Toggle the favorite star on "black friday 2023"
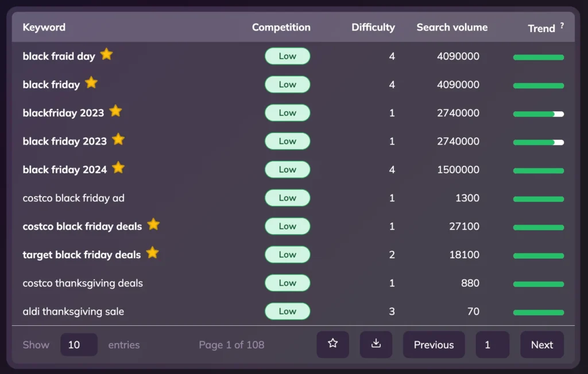The height and width of the screenshot is (374, 588). 119,139
